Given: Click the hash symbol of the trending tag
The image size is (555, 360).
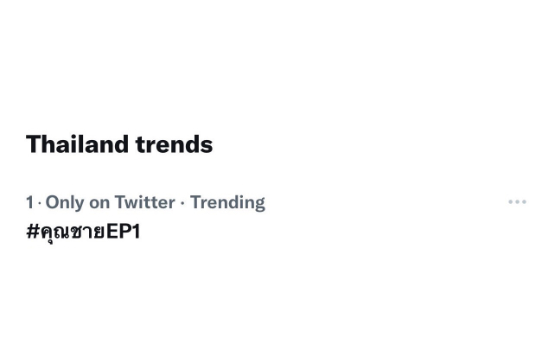Looking at the screenshot, I should click(33, 232).
